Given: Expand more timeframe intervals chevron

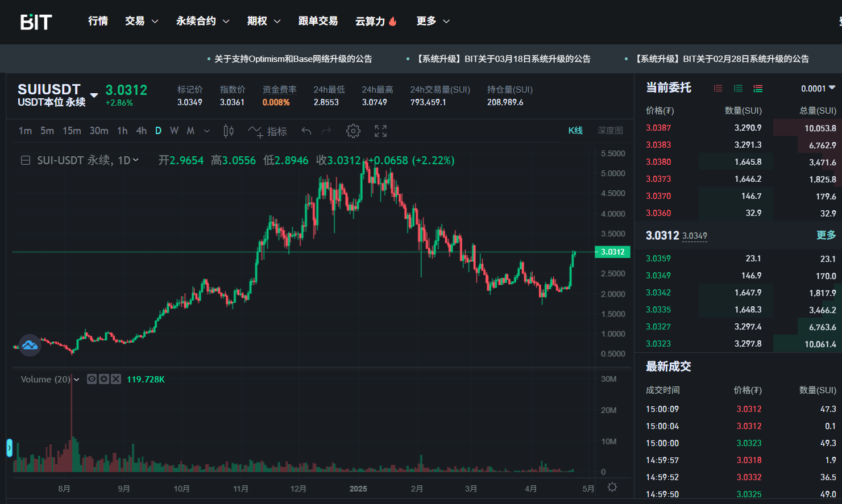Looking at the screenshot, I should (207, 131).
